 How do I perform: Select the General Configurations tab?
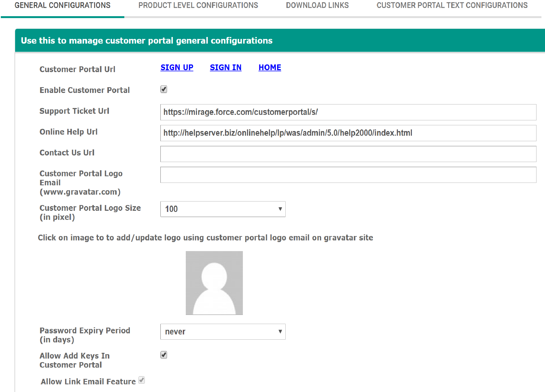(x=63, y=5)
